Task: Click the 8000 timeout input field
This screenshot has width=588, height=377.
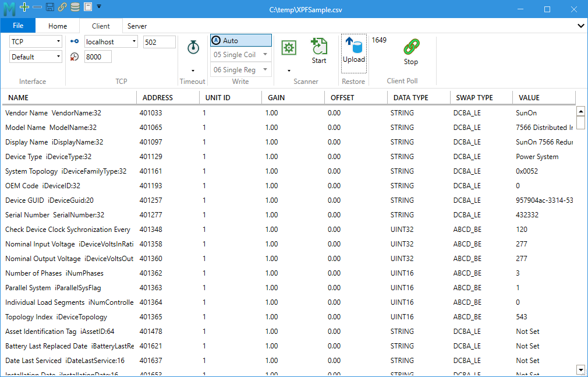Action: [x=98, y=57]
